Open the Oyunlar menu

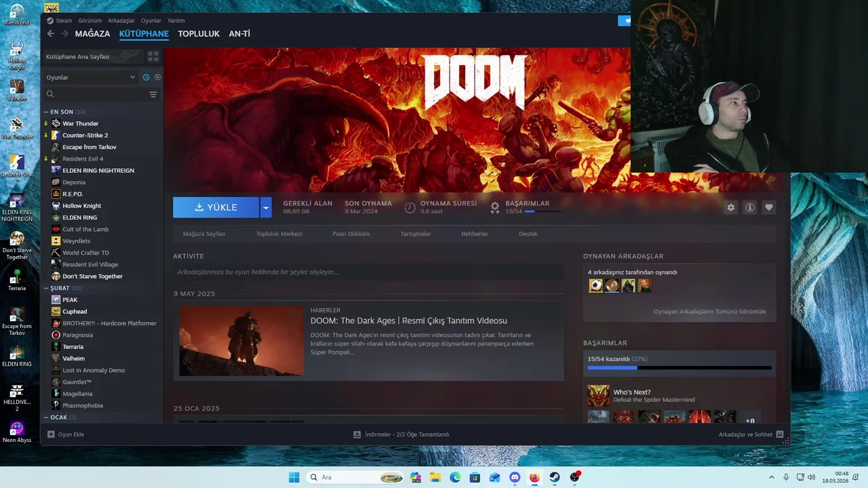(151, 20)
